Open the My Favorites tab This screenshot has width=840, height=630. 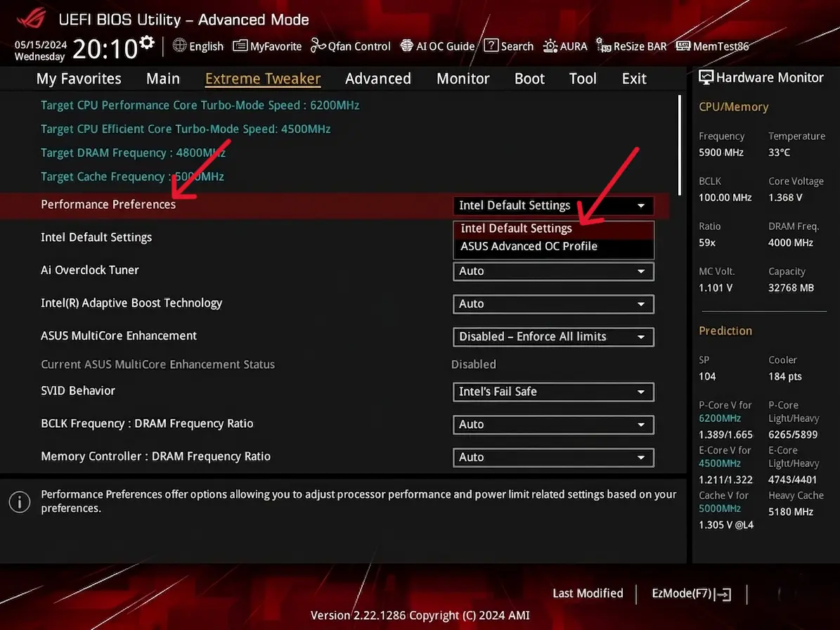79,79
